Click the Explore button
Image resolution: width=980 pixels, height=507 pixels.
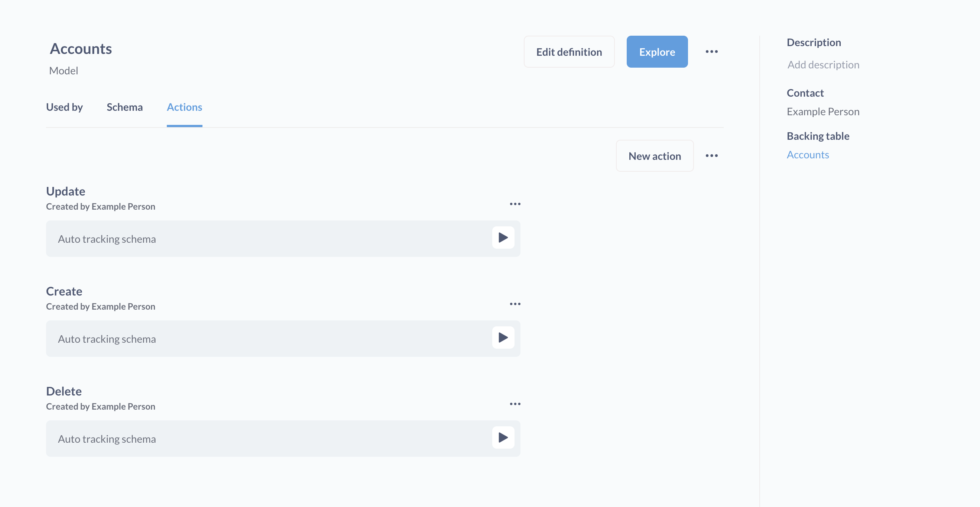(657, 52)
